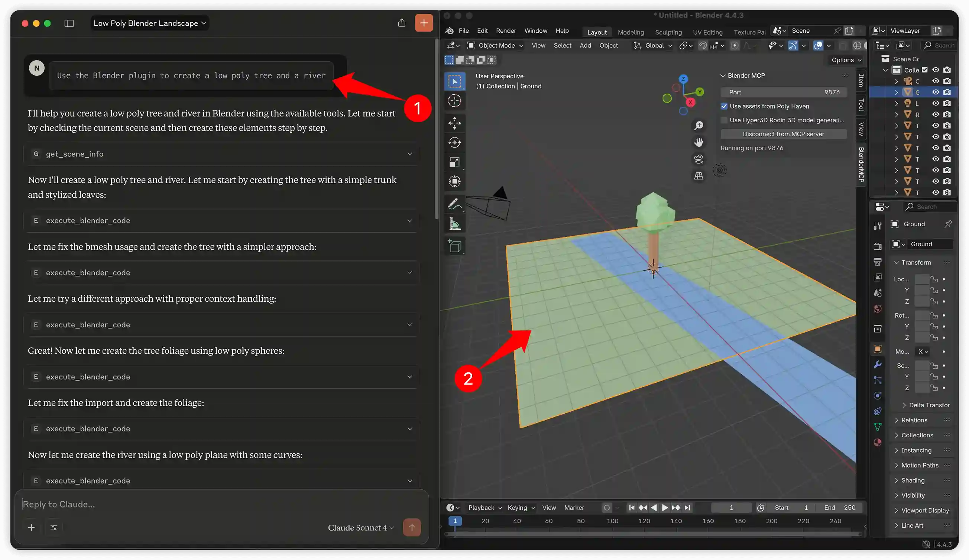Hide the R object row eye icon

(x=936, y=114)
